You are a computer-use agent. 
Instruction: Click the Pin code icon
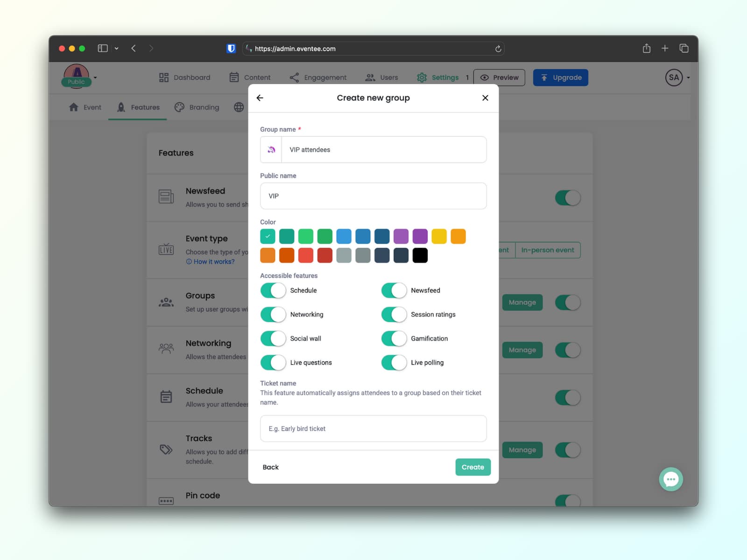(x=166, y=501)
